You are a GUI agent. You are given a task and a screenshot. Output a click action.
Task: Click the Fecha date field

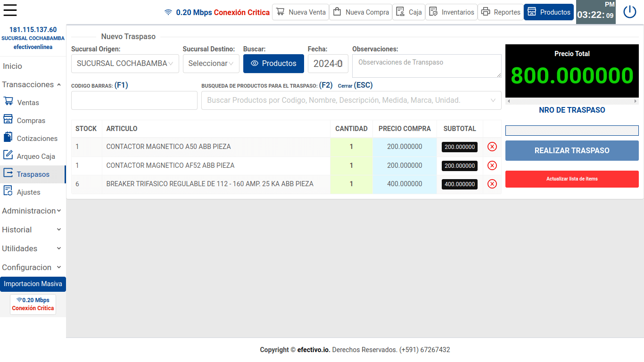coord(328,64)
